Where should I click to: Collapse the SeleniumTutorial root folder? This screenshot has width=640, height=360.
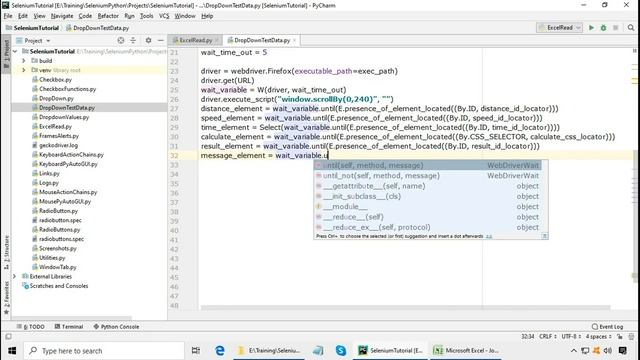[15, 51]
